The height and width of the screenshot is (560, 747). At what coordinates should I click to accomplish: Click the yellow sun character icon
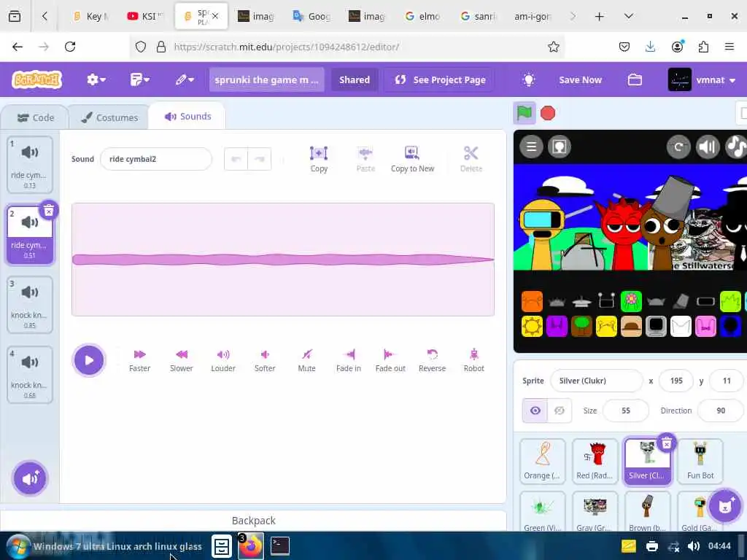tap(532, 327)
